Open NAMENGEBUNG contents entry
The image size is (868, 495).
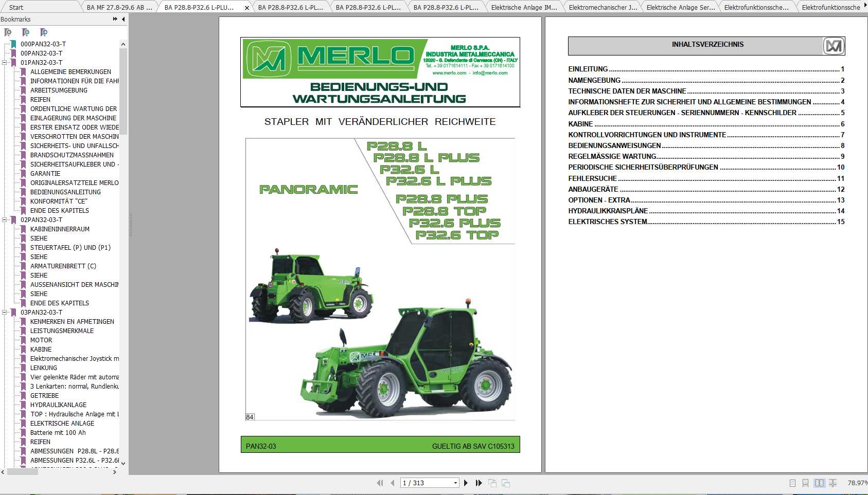(x=706, y=80)
